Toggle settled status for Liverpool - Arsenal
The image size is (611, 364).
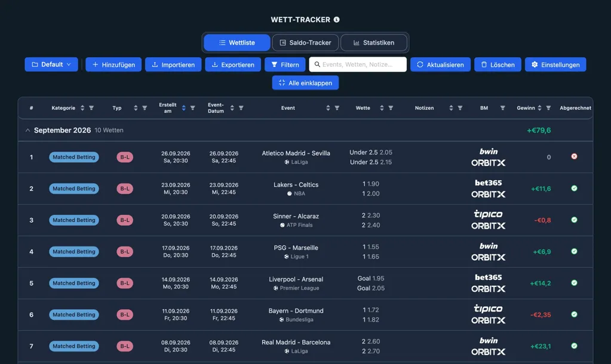tap(574, 283)
